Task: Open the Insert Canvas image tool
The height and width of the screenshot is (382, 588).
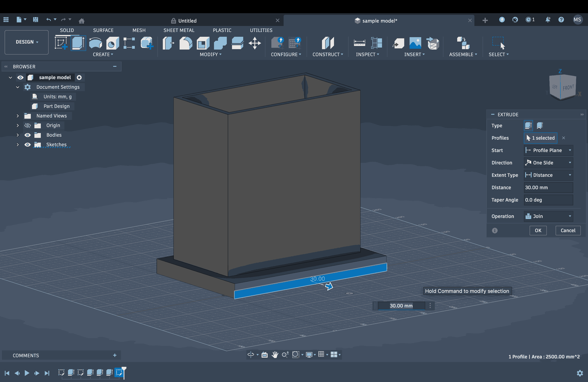Action: pos(415,43)
